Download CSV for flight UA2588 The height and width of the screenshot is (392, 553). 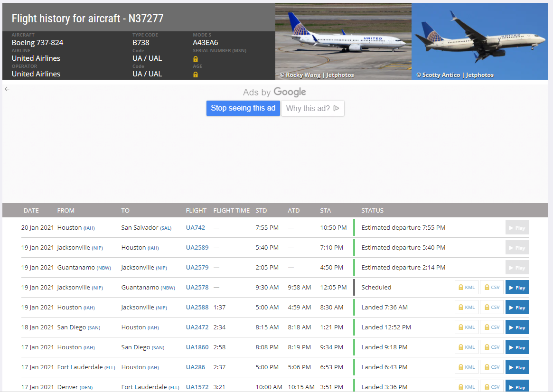(492, 308)
